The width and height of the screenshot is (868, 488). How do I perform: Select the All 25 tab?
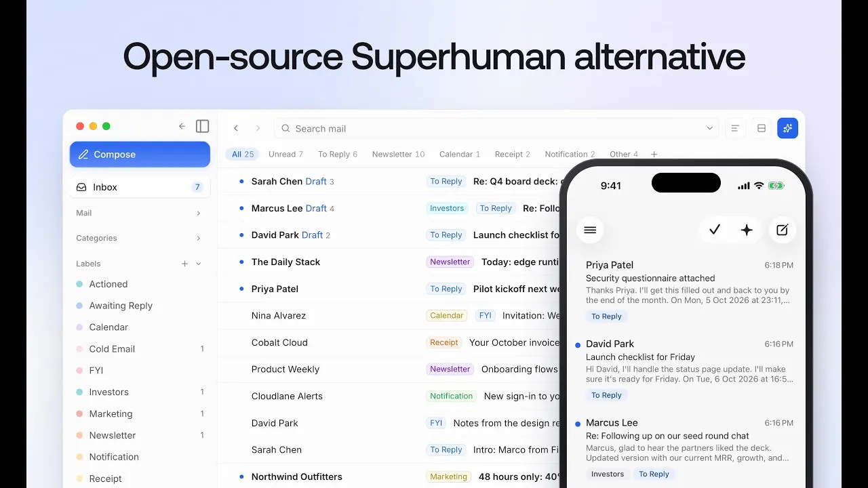[x=243, y=155]
